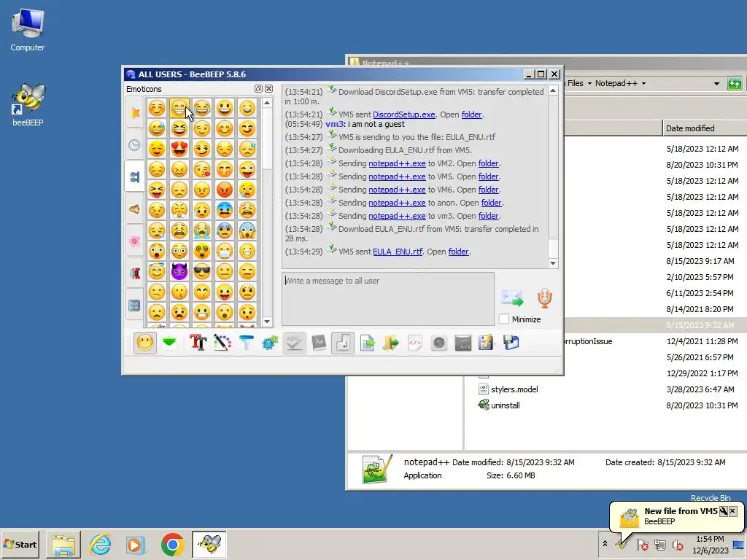Screen dimensions: 747x560
Task: Open the tool icon on the BeeBEEP notification
Action: tap(723, 511)
